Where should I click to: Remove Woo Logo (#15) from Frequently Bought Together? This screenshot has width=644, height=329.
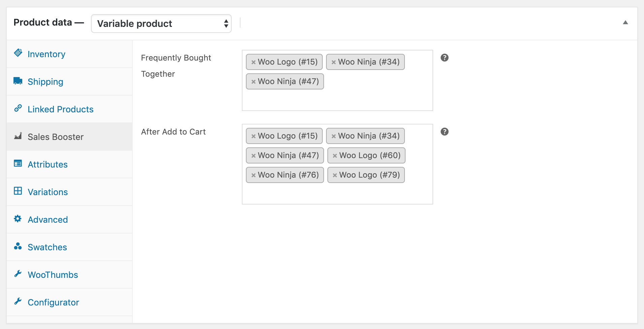(254, 62)
